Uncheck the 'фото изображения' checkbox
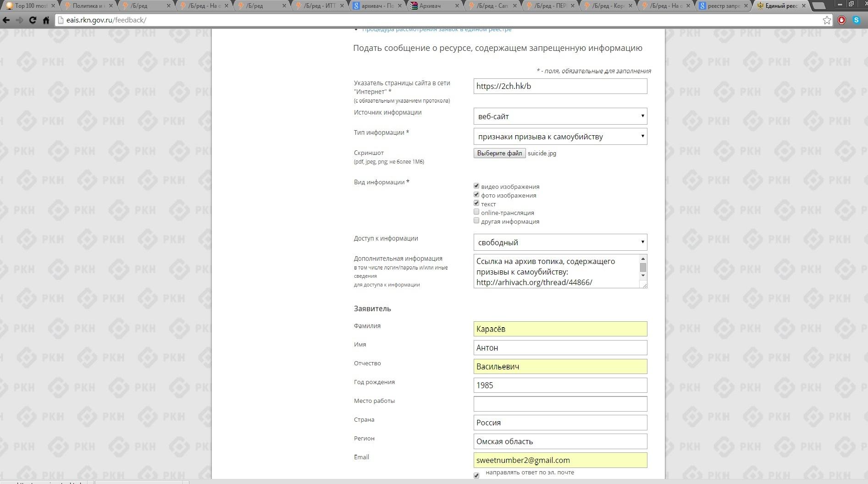The height and width of the screenshot is (484, 868). coord(476,195)
